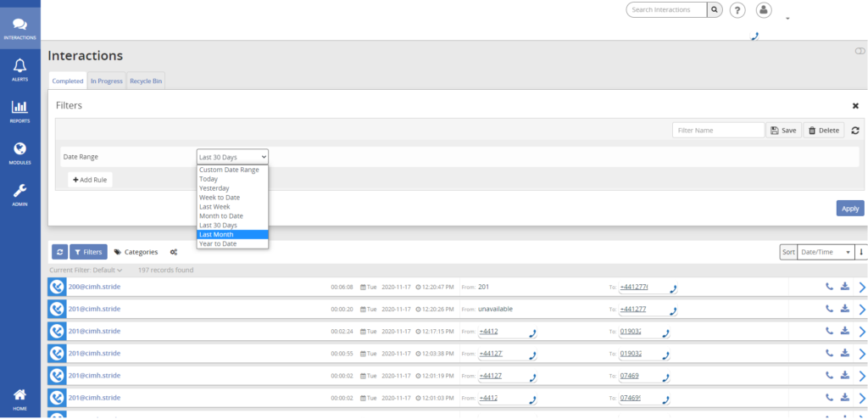Viewport: 868px width, 419px height.
Task: Open the Sort Date/Time dropdown
Action: [x=826, y=252]
